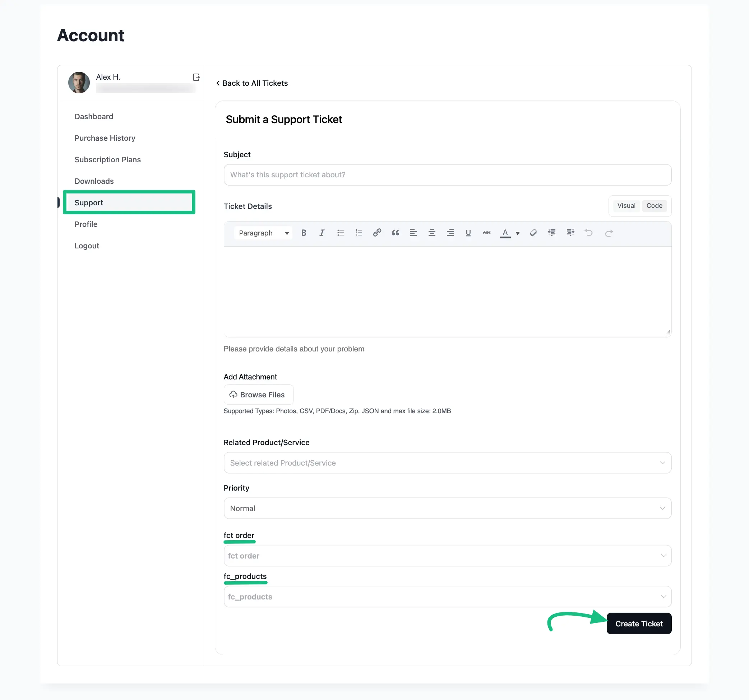Undo the last editor change
The width and height of the screenshot is (749, 700).
pyautogui.click(x=588, y=233)
